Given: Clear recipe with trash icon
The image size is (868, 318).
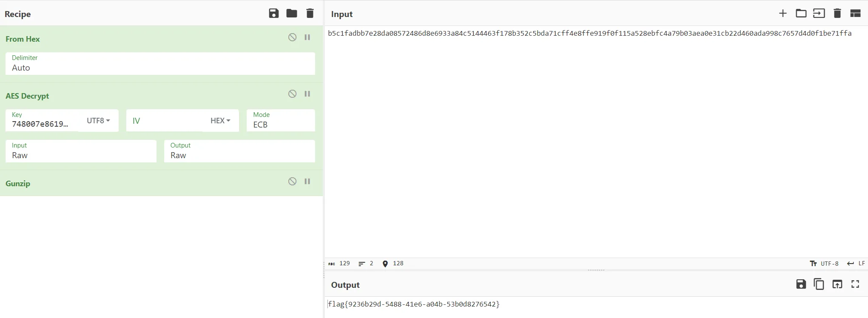Looking at the screenshot, I should click(310, 14).
